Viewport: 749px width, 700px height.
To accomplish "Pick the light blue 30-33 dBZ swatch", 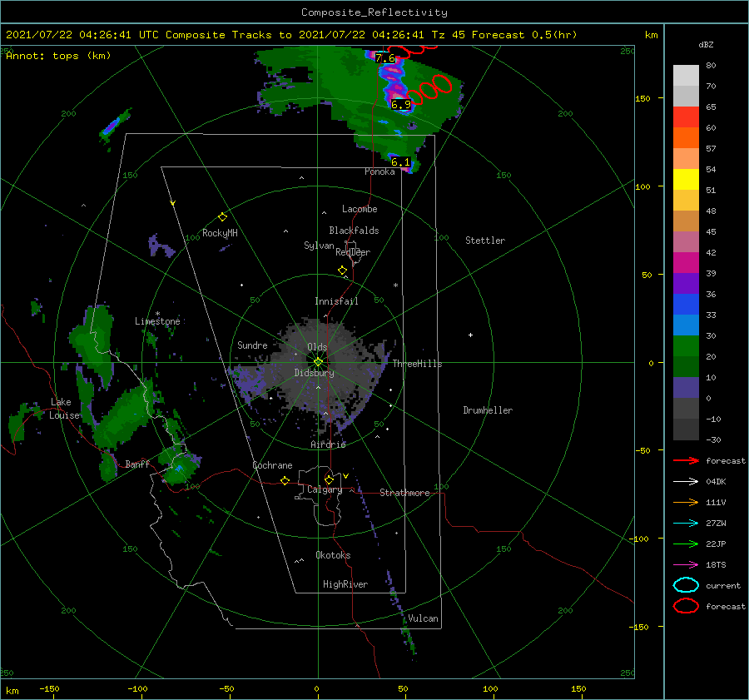I will [686, 325].
